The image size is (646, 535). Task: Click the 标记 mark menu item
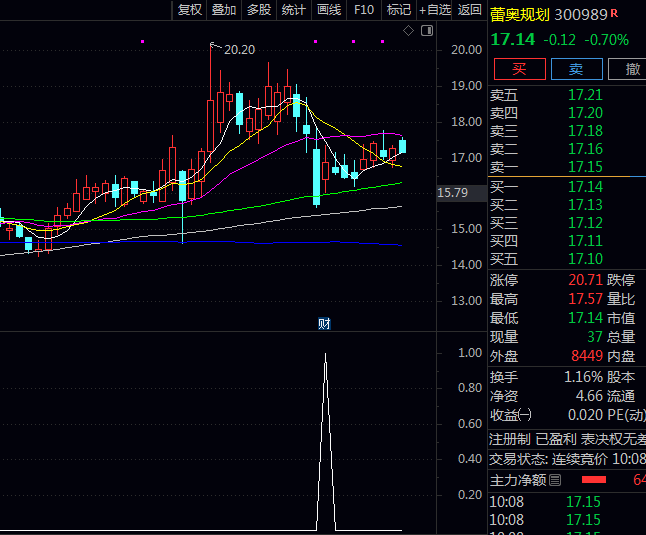pos(399,10)
